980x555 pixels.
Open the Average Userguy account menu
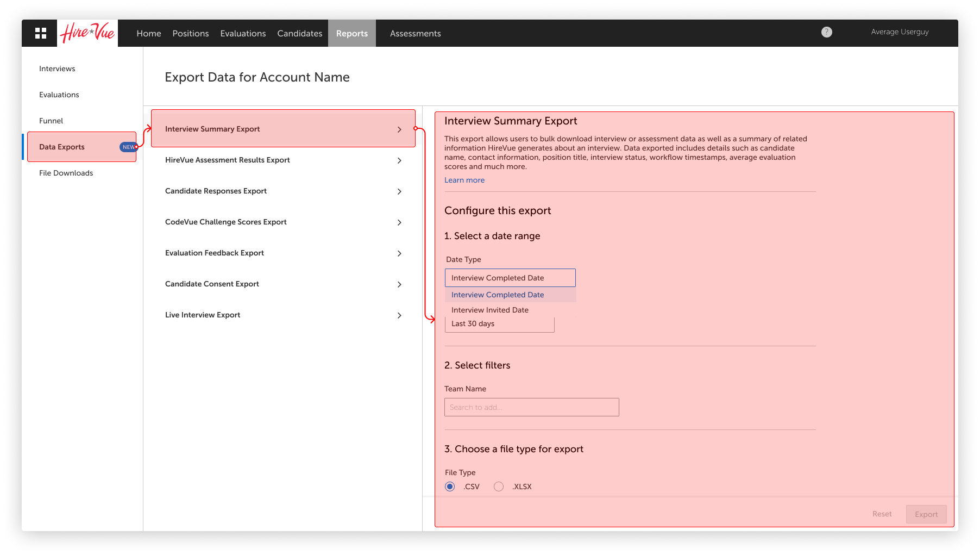coord(900,32)
